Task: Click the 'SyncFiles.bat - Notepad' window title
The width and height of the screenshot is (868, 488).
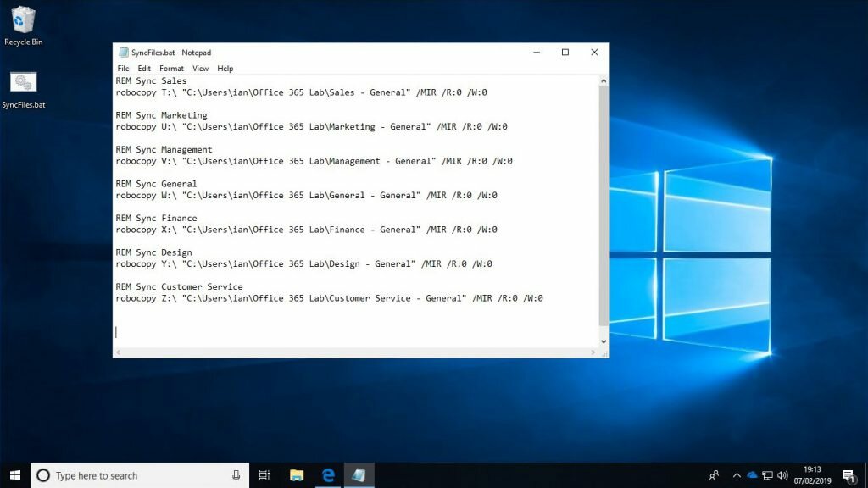Action: click(x=171, y=53)
